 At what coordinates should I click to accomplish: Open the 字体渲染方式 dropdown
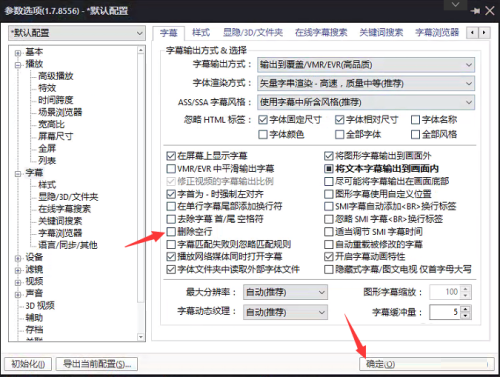tap(366, 83)
